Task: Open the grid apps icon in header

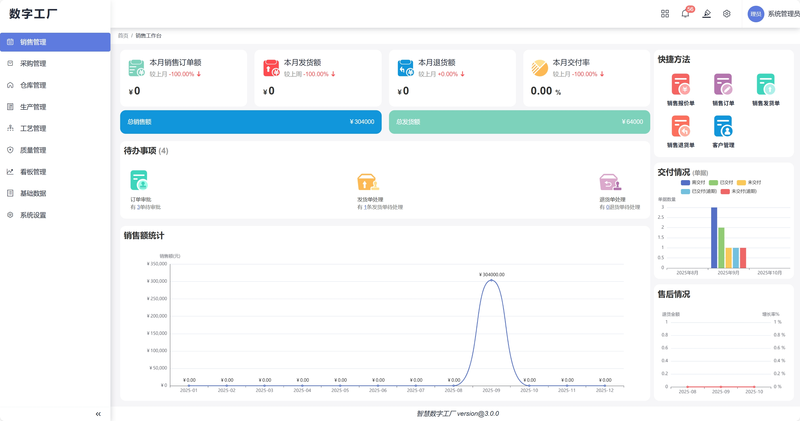Action: tap(665, 14)
